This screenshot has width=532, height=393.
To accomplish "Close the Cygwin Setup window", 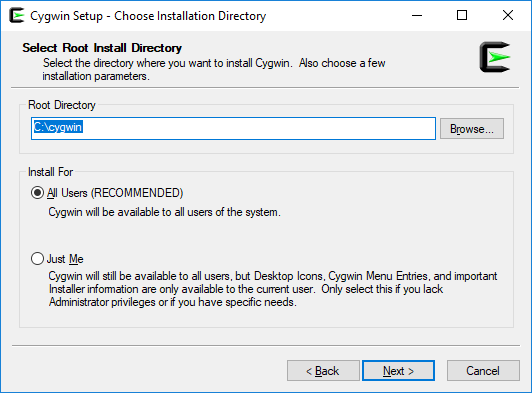I will tap(508, 16).
